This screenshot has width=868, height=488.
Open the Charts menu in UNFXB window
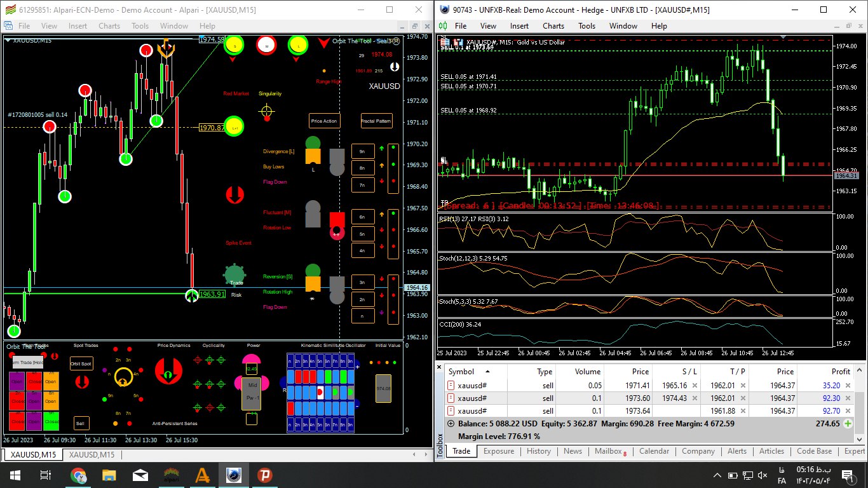(553, 26)
